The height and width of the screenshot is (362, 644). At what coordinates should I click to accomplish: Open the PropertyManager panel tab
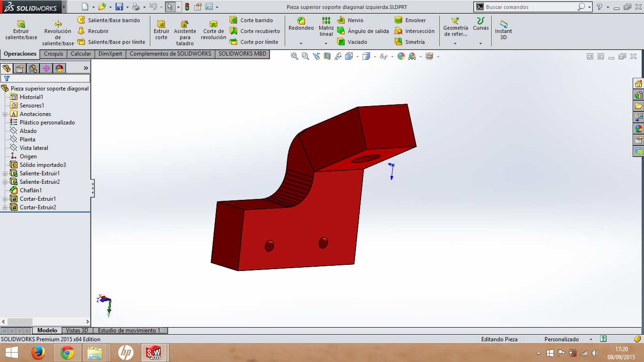tap(20, 68)
